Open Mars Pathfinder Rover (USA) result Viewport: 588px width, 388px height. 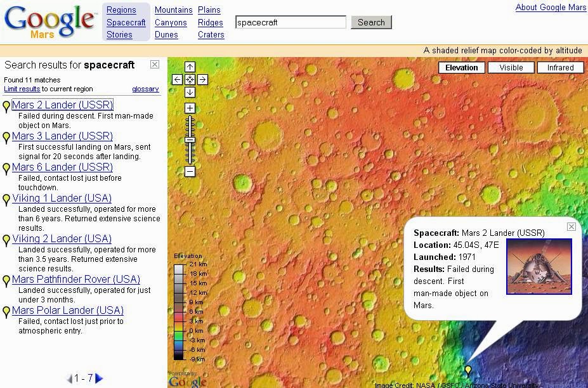(76, 279)
